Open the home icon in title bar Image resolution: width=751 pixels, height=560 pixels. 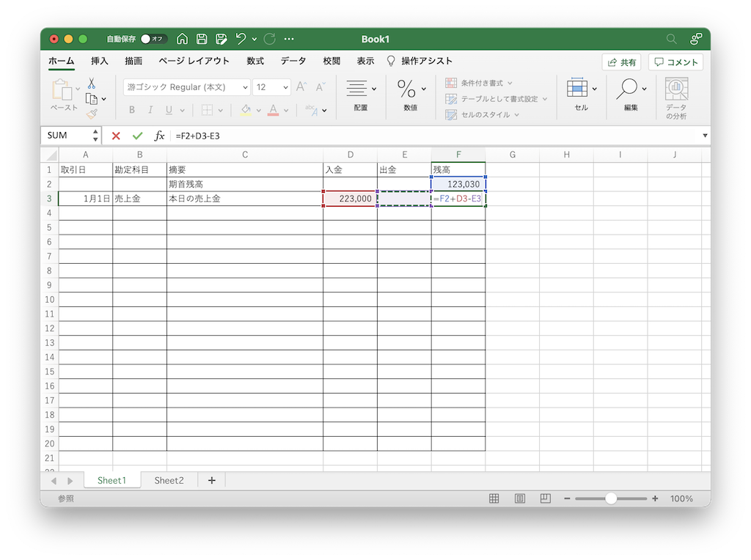tap(183, 39)
